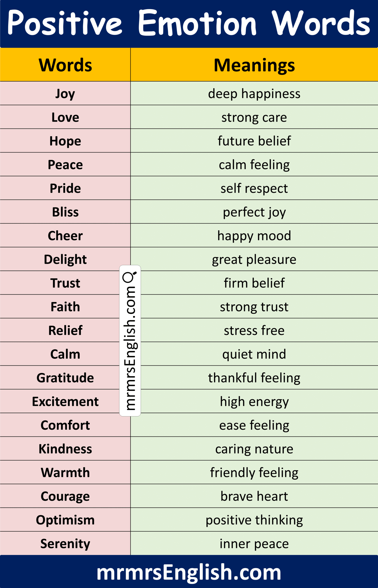This screenshot has width=378, height=588.
Task: Click the meaning 'calm feeling'
Action: 254,164
